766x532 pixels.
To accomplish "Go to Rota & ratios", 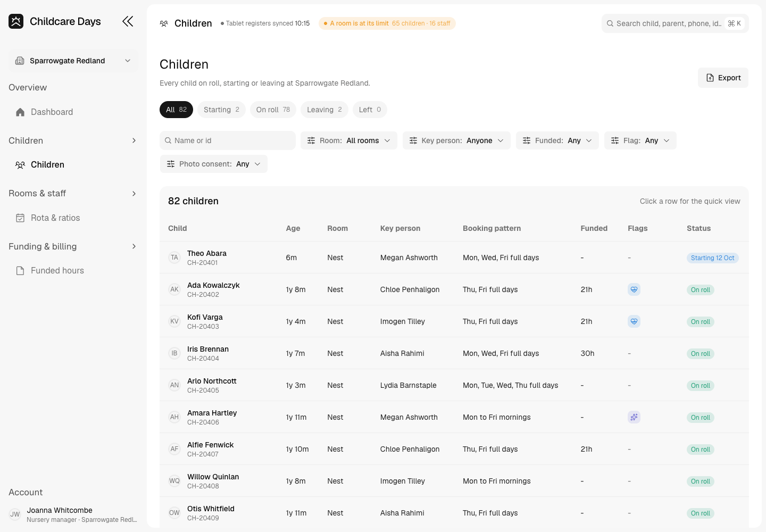I will click(x=73, y=218).
